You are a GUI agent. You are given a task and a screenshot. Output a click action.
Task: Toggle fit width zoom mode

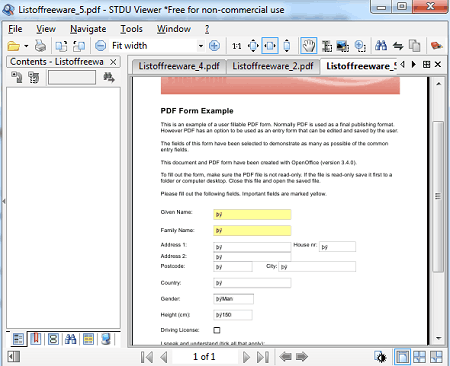pyautogui.click(x=270, y=46)
